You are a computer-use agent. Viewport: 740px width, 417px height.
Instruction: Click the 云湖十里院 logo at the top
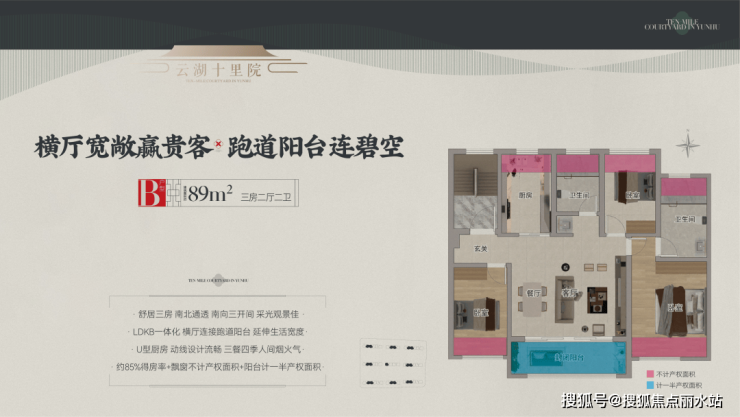(x=222, y=65)
